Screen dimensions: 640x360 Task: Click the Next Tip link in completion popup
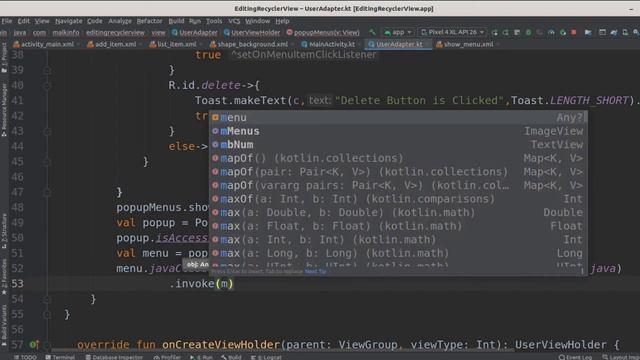315,271
